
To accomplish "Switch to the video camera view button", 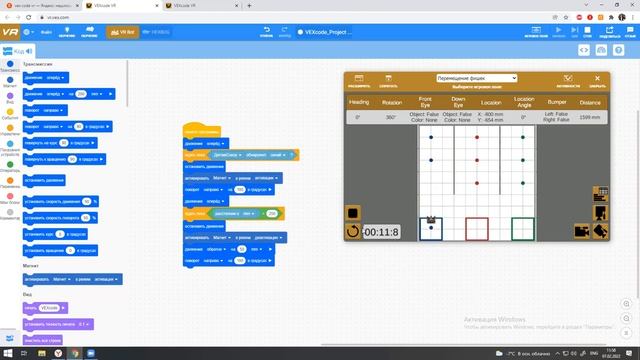I will [582, 231].
